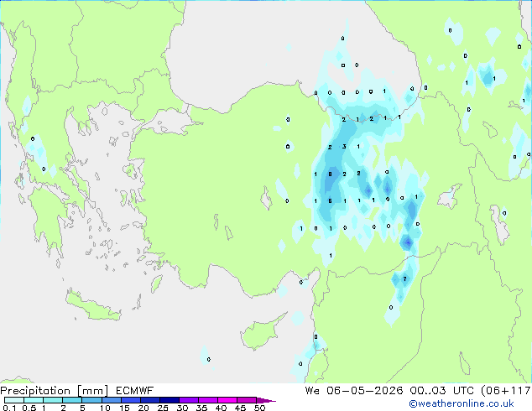Select the 2–5 mm legend color swatch
Screen dimensions: 532x411
click(x=72, y=400)
